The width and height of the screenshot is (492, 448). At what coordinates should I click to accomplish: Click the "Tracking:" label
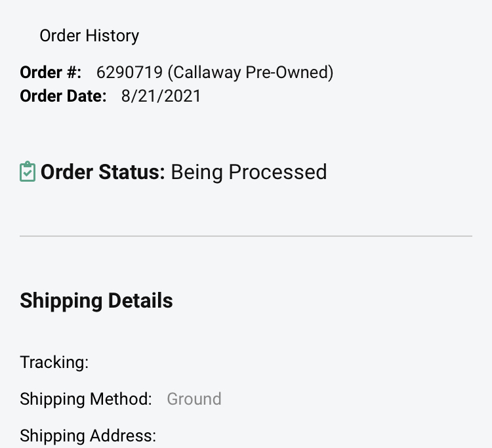(x=54, y=362)
